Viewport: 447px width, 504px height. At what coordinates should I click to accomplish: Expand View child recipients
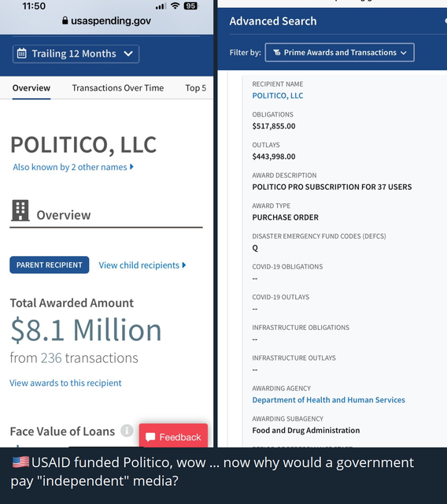pyautogui.click(x=142, y=265)
